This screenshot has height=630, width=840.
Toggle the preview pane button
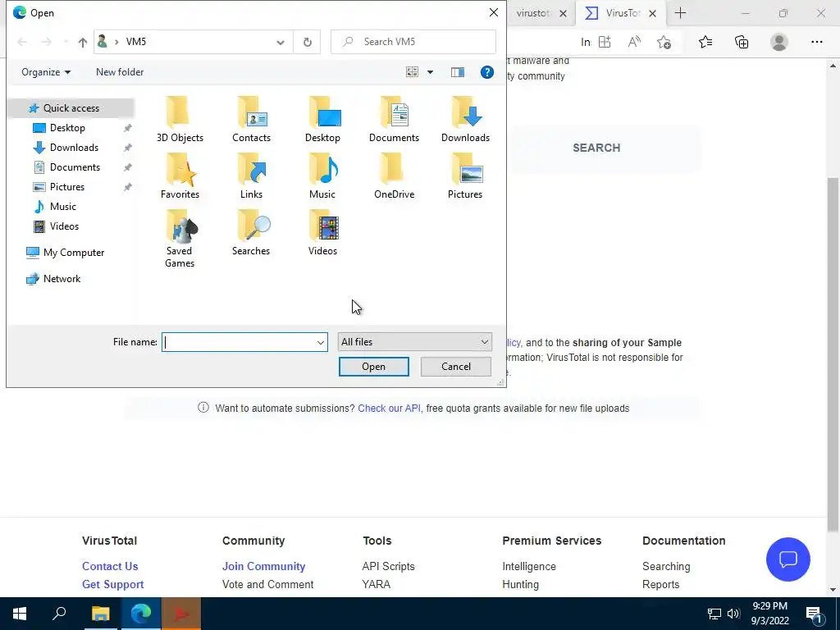pos(457,72)
